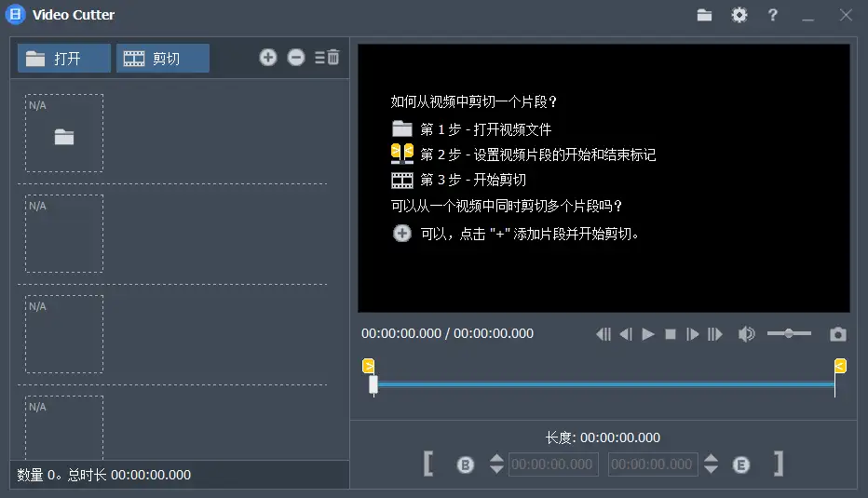Step back one frame

[x=626, y=334]
